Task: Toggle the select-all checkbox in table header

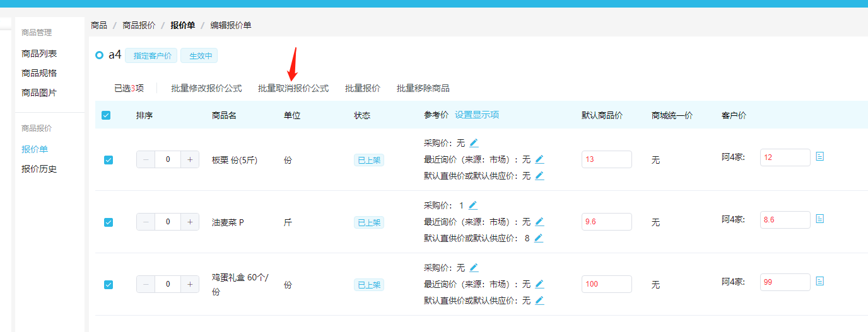Action: pyautogui.click(x=106, y=115)
